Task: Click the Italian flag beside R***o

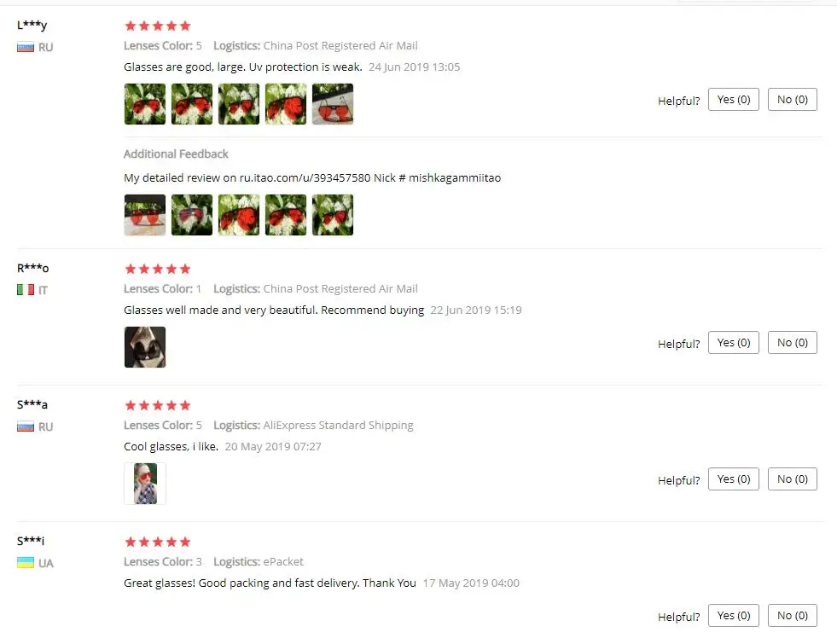Action: coord(25,290)
